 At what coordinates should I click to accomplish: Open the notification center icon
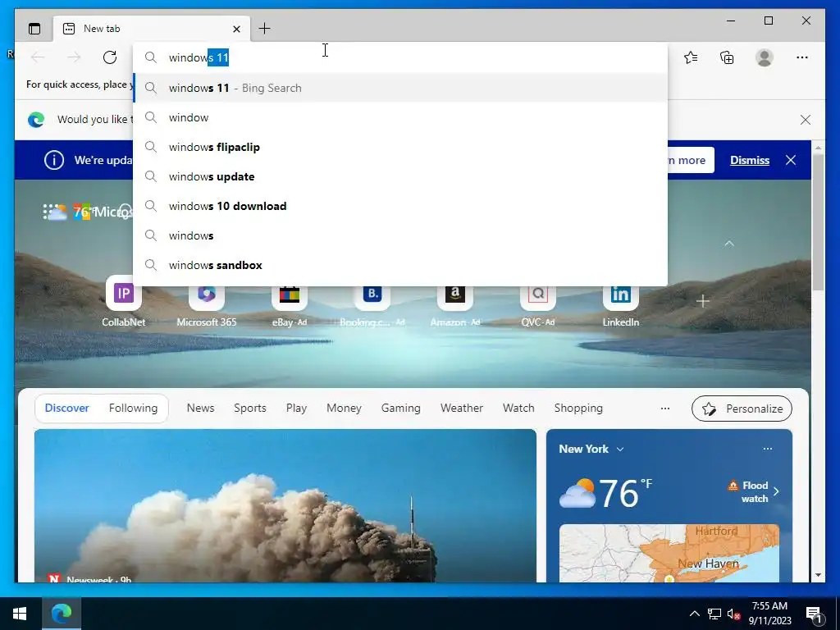[815, 614]
